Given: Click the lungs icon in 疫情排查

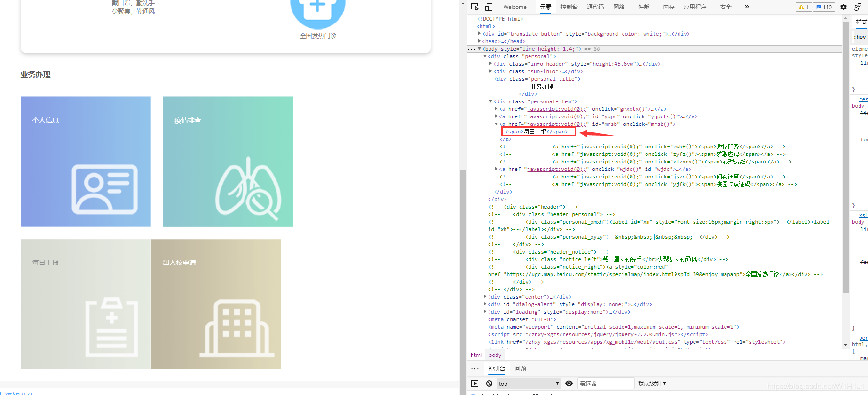Looking at the screenshot, I should (248, 189).
